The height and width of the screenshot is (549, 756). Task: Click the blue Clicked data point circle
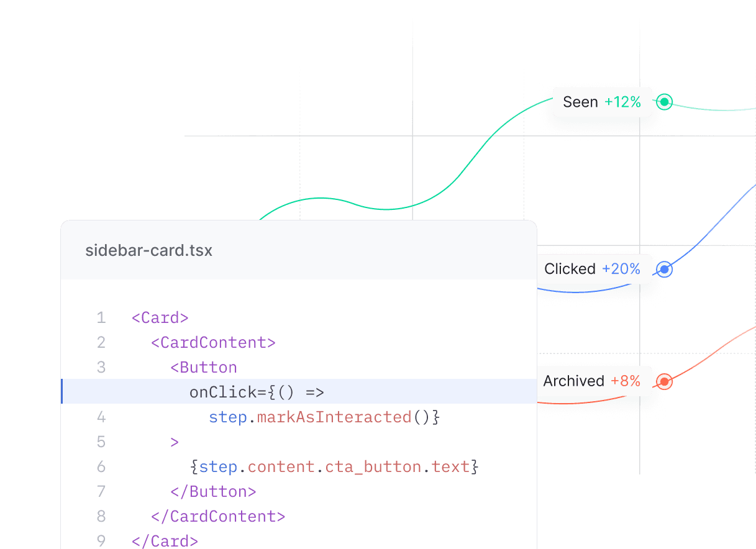pos(665,270)
